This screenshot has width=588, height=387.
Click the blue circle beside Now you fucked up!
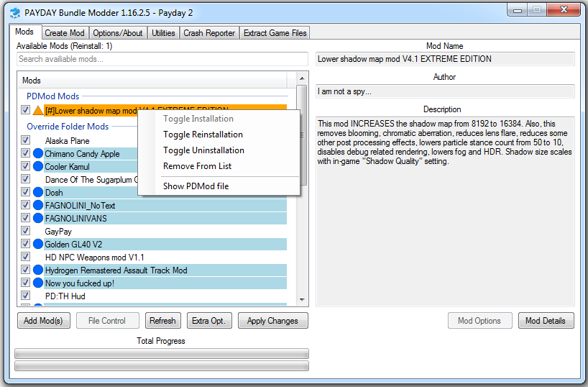click(x=38, y=283)
